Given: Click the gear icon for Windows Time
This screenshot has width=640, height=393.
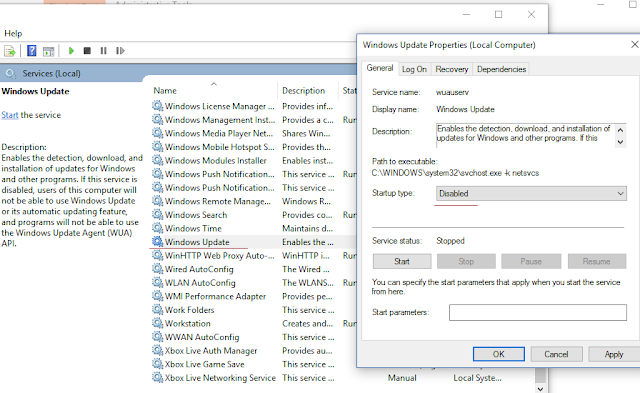Looking at the screenshot, I should pos(158,228).
